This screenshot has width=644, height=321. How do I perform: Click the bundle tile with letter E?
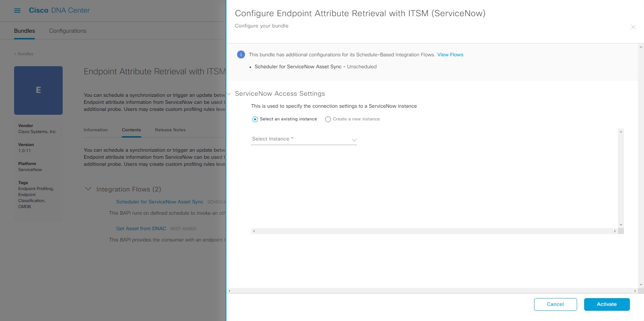(x=38, y=90)
